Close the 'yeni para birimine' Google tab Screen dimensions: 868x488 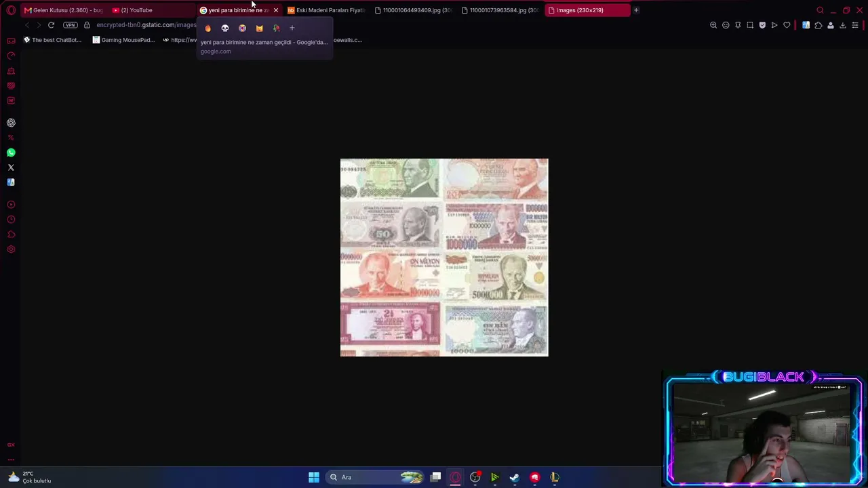(x=276, y=10)
